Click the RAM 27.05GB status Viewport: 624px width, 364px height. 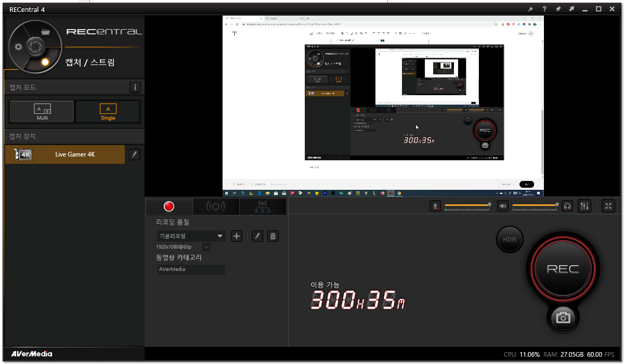pyautogui.click(x=564, y=355)
